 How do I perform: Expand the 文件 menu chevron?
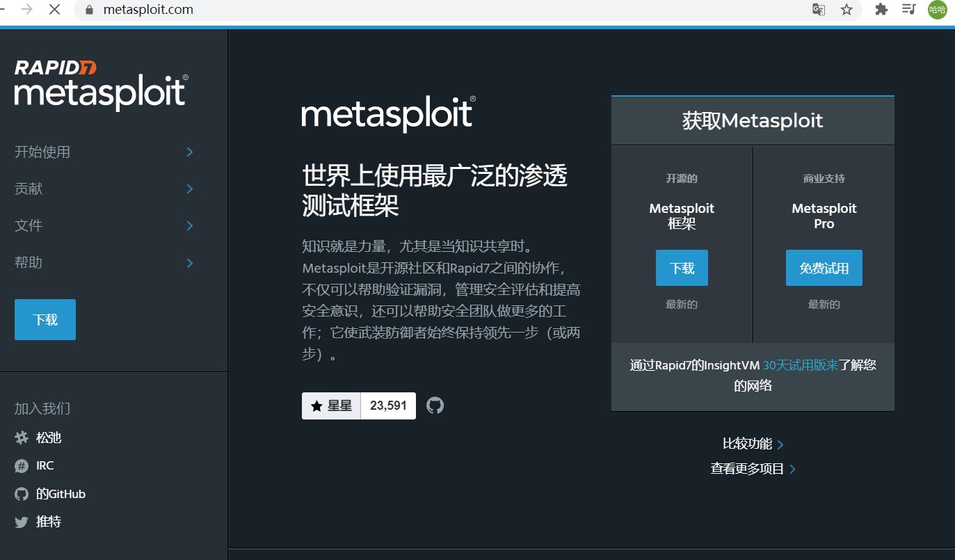[x=190, y=225]
